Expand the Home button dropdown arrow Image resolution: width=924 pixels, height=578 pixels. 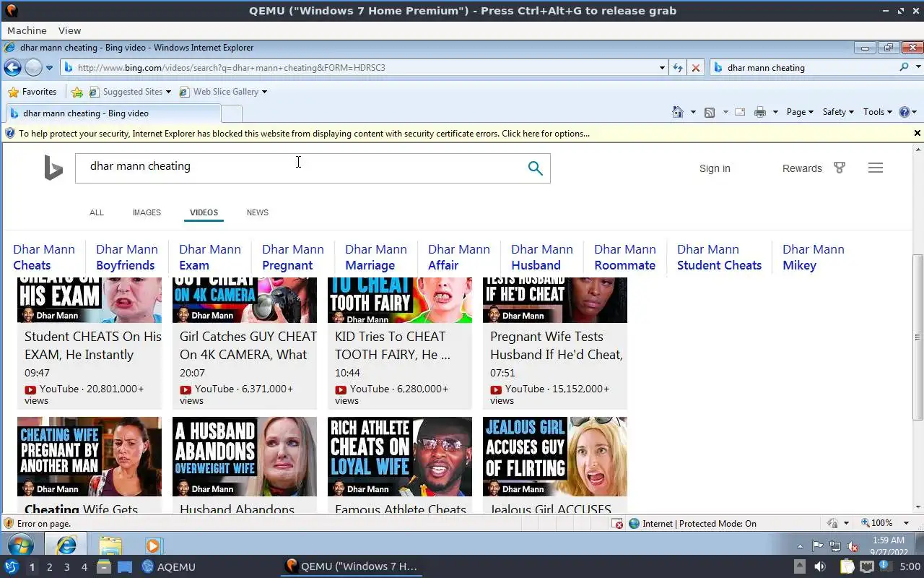693,112
